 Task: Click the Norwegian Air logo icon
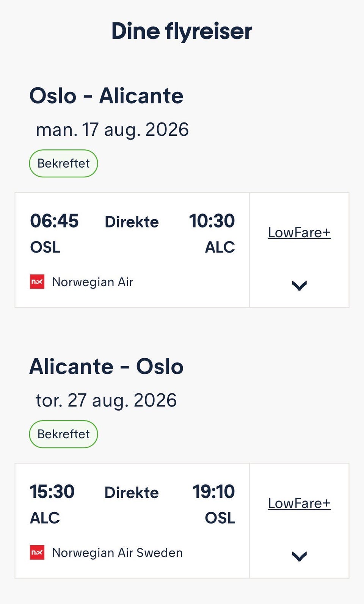coord(37,282)
